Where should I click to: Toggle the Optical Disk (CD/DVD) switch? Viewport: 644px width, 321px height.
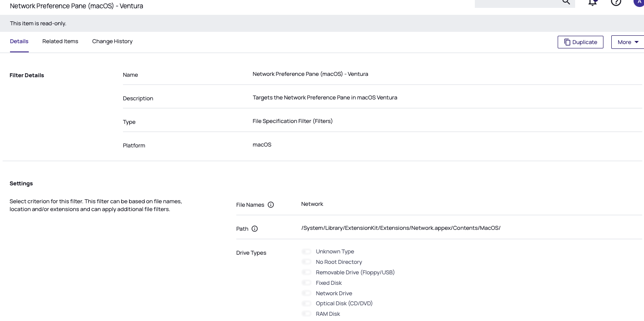coord(307,304)
